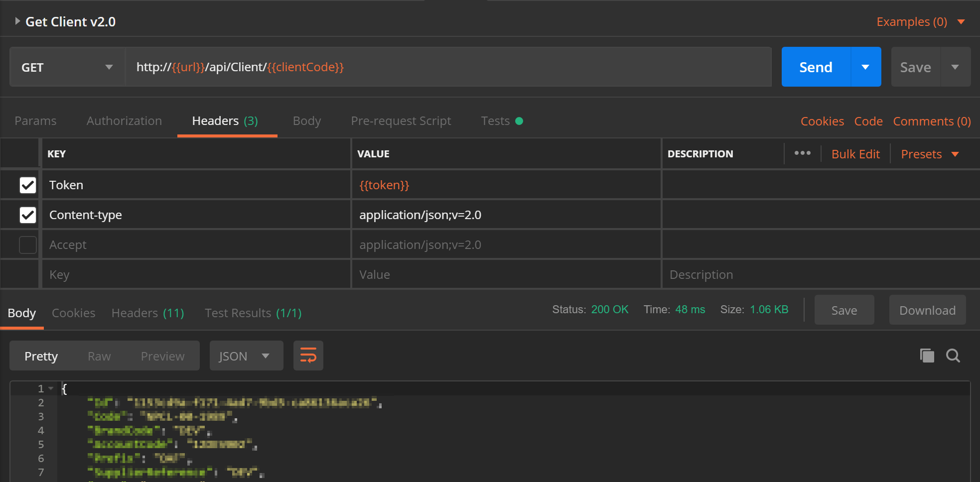Screen dimensions: 980x482
Task: Click the blue Send button
Action: coord(816,67)
